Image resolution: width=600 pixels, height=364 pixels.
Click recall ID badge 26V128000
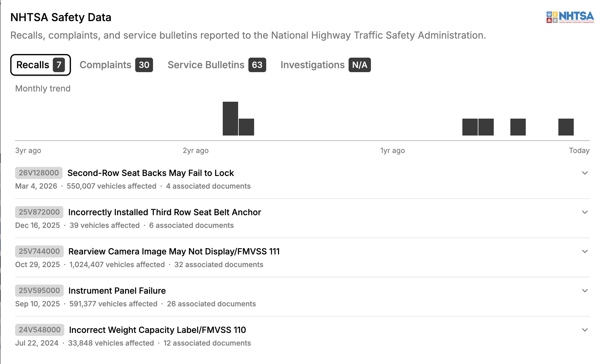39,173
